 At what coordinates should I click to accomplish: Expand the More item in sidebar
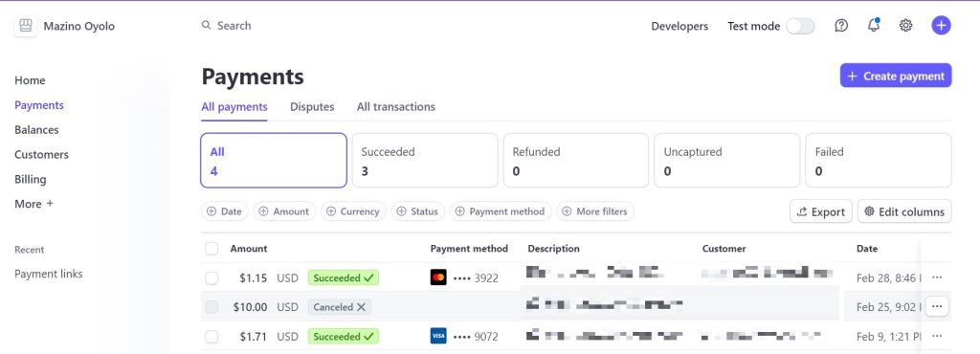coord(33,204)
